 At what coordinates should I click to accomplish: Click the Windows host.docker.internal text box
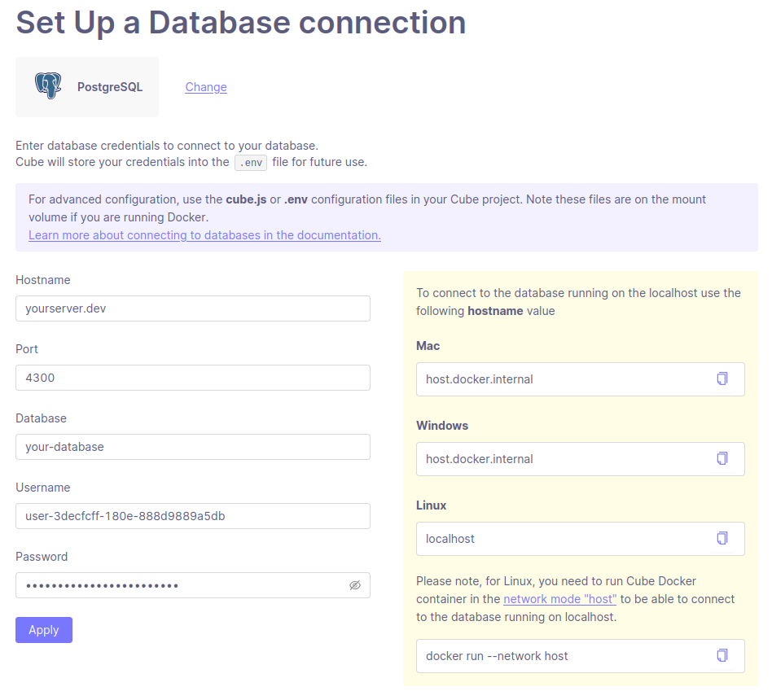[x=562, y=459]
